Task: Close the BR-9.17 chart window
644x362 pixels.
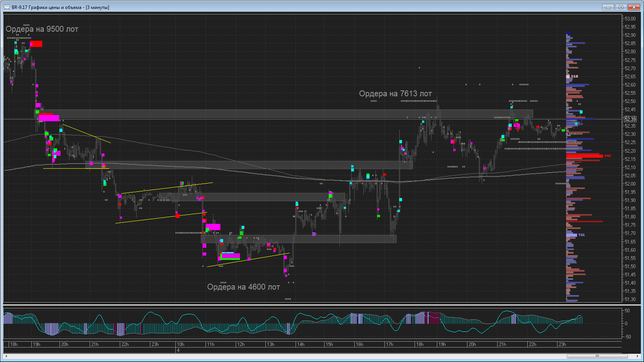Action: click(x=634, y=7)
